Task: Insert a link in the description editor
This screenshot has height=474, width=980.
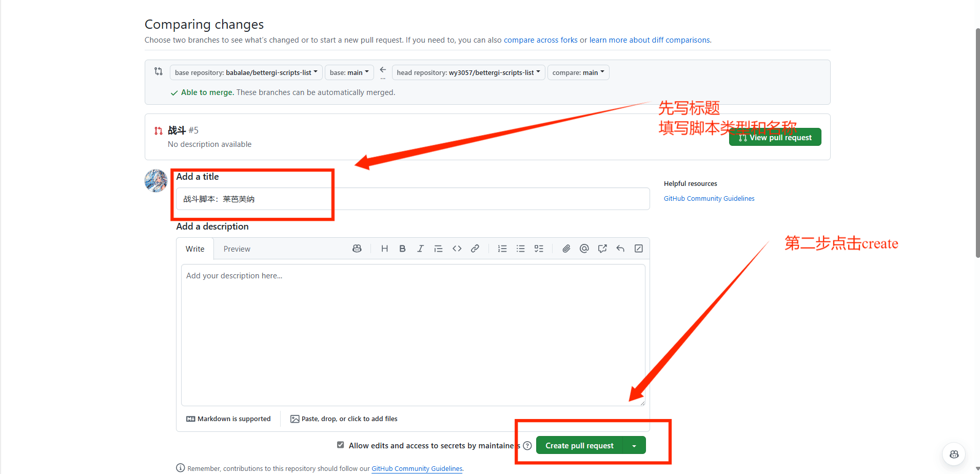Action: pyautogui.click(x=475, y=249)
